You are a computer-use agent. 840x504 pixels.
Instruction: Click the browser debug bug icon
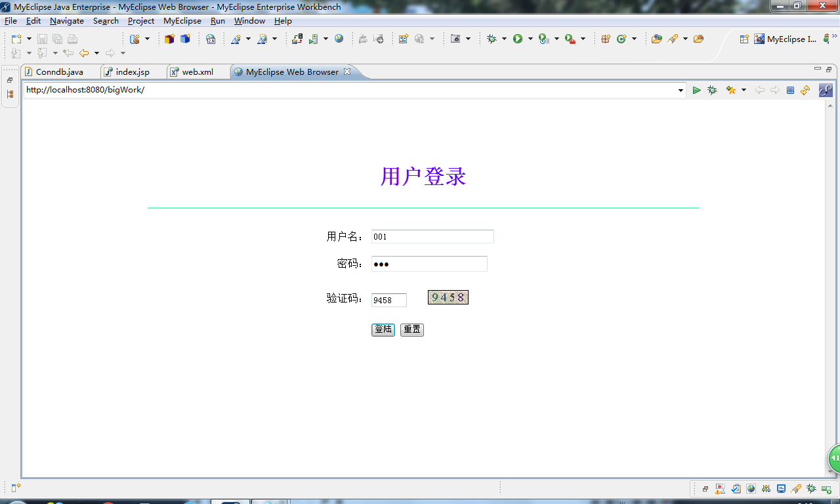tap(713, 91)
